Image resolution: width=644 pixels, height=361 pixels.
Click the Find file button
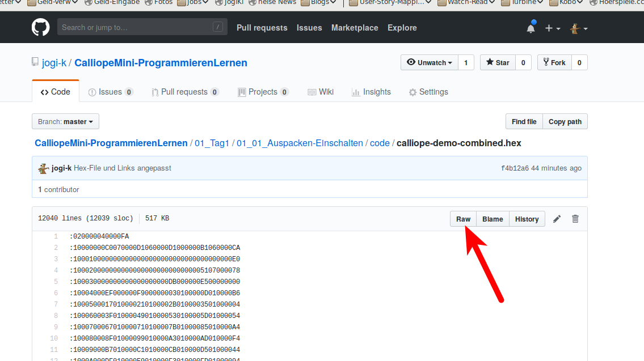[524, 121]
